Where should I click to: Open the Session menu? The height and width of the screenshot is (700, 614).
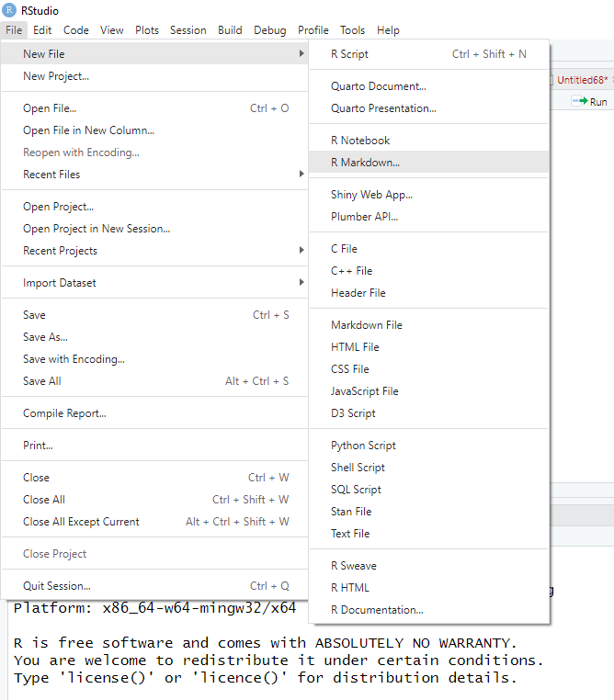[188, 30]
